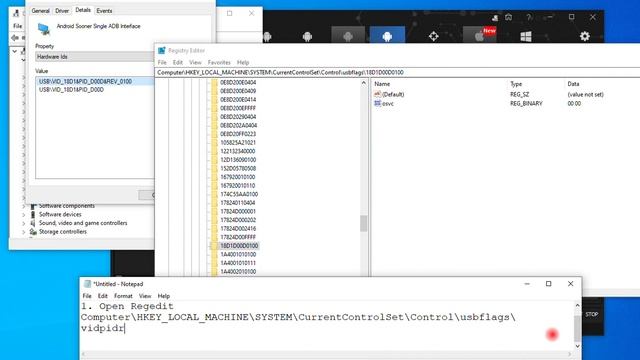640x360 pixels.
Task: Click the osvc binary value icon
Action: point(378,104)
